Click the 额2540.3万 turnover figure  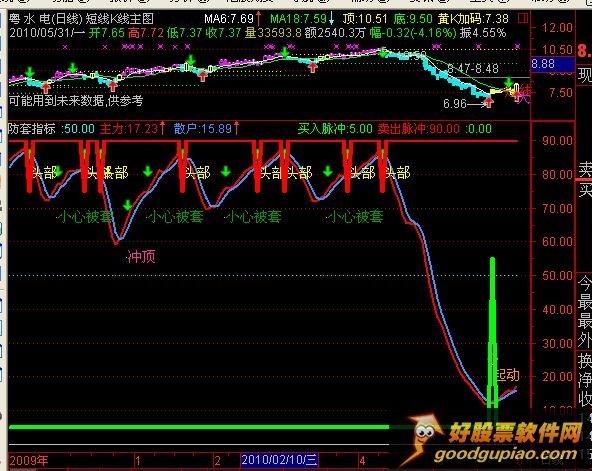(x=335, y=33)
